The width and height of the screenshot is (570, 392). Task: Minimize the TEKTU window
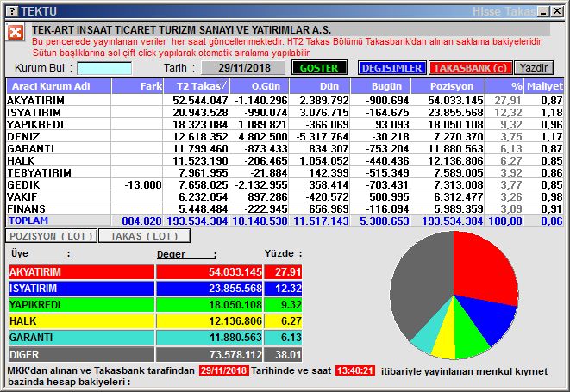[543, 11]
